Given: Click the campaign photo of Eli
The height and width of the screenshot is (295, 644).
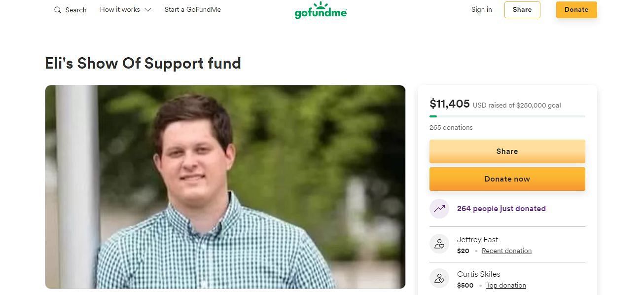Looking at the screenshot, I should point(225,187).
